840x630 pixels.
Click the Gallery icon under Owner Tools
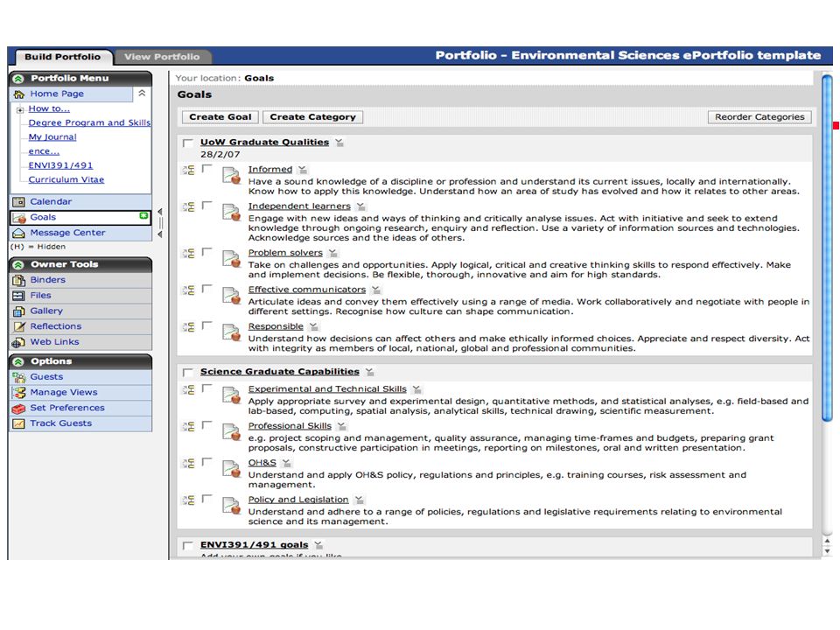18,311
